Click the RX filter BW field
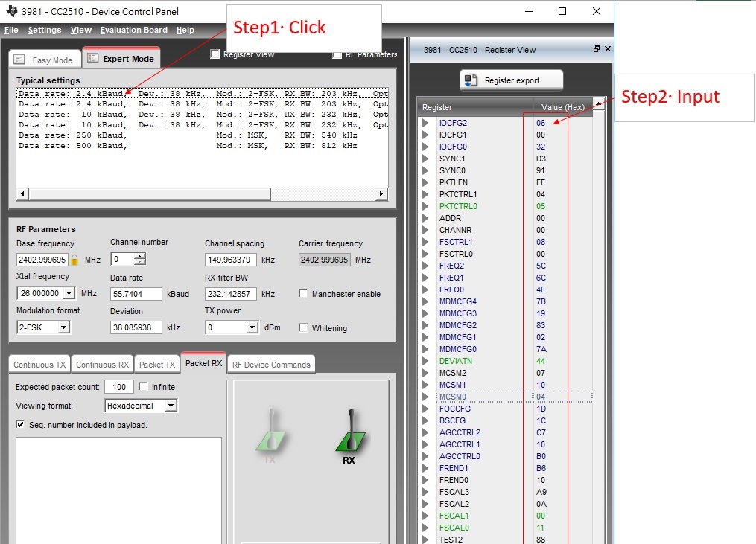756x544 pixels. (x=230, y=294)
